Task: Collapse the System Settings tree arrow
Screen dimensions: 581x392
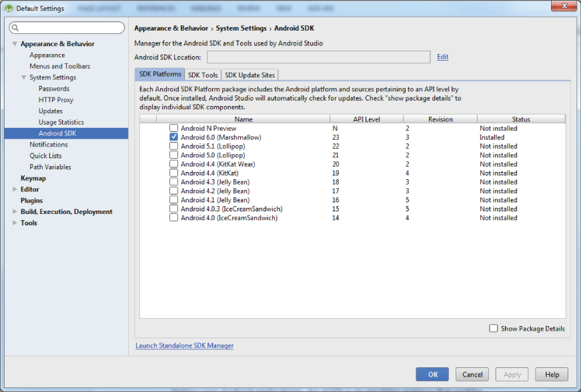Action: (x=24, y=77)
